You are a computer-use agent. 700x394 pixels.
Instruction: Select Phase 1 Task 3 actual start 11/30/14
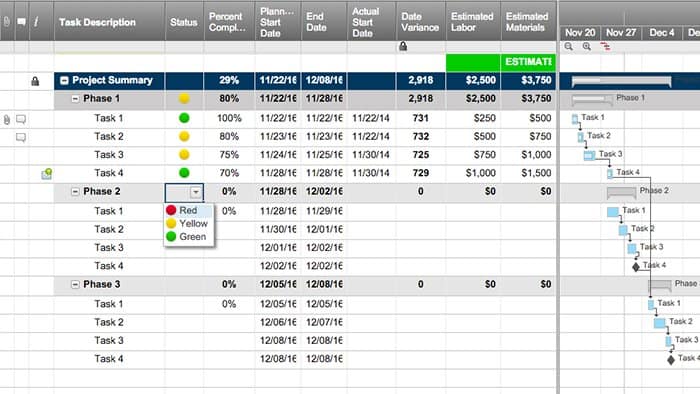(371, 155)
